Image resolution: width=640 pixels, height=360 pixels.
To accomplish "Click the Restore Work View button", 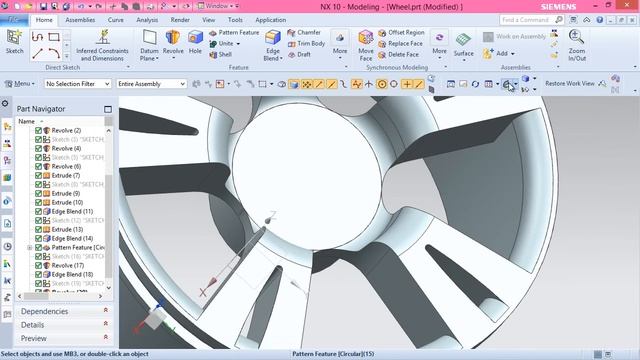I will tap(570, 83).
